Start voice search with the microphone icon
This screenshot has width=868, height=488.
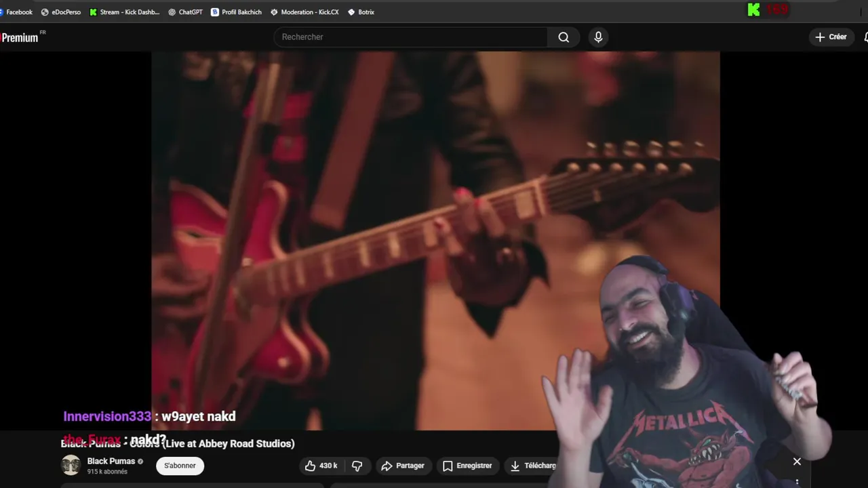click(x=598, y=37)
